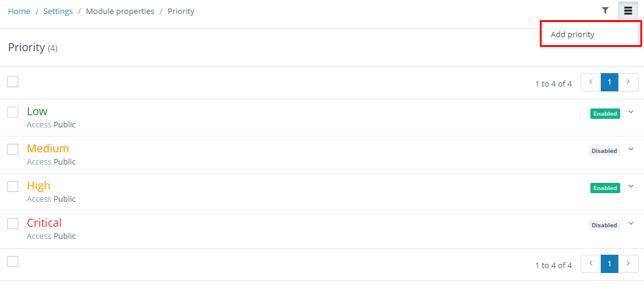This screenshot has width=644, height=298.
Task: Open the High priority entry
Action: tap(38, 185)
